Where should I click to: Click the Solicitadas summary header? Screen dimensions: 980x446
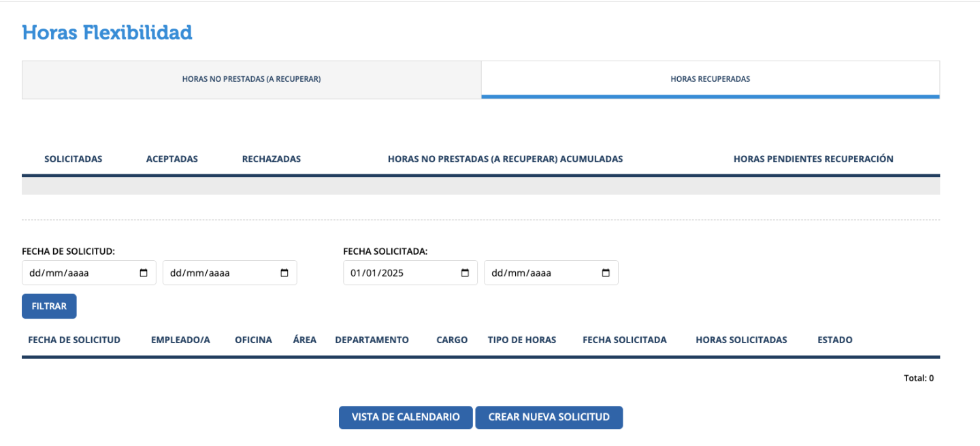pos(73,159)
